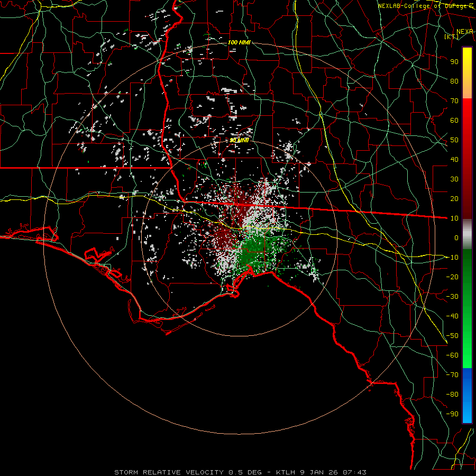Click the [KT] units label
Viewport: 476px width, 476px height.
click(452, 36)
